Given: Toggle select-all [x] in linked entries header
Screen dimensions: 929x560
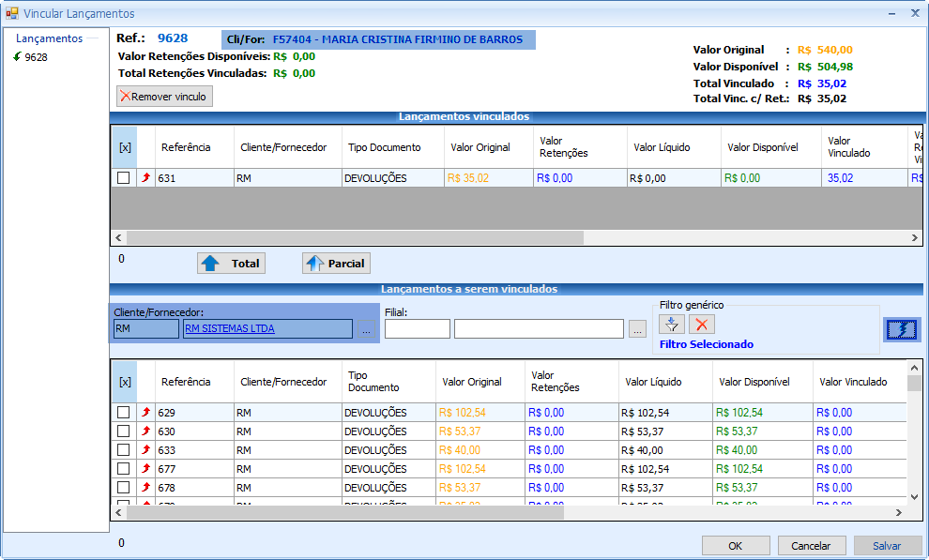Looking at the screenshot, I should (x=125, y=147).
